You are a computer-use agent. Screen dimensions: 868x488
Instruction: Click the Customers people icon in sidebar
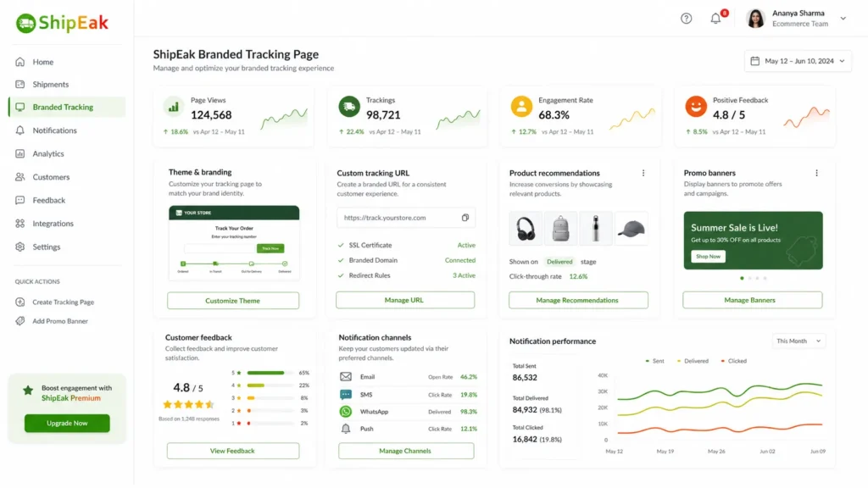click(20, 177)
